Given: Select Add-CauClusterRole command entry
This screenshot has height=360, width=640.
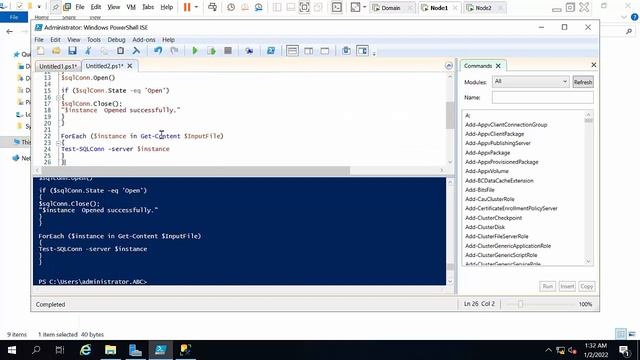Looking at the screenshot, I should pyautogui.click(x=489, y=199).
